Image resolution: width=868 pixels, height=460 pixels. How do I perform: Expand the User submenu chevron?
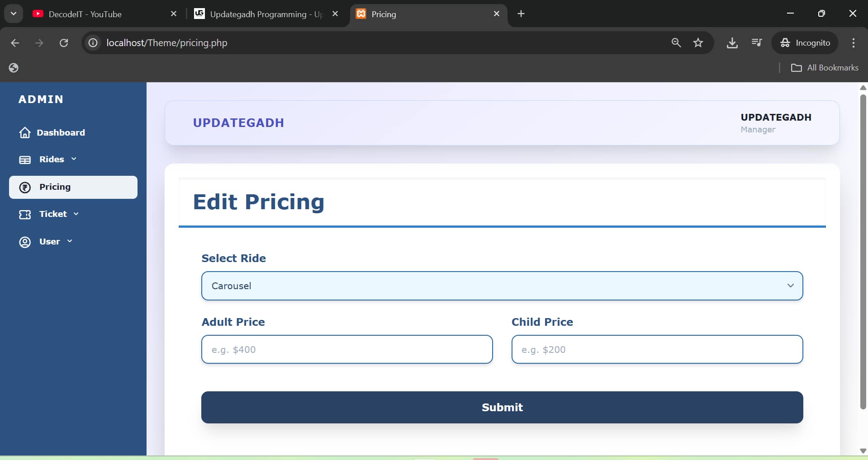70,241
